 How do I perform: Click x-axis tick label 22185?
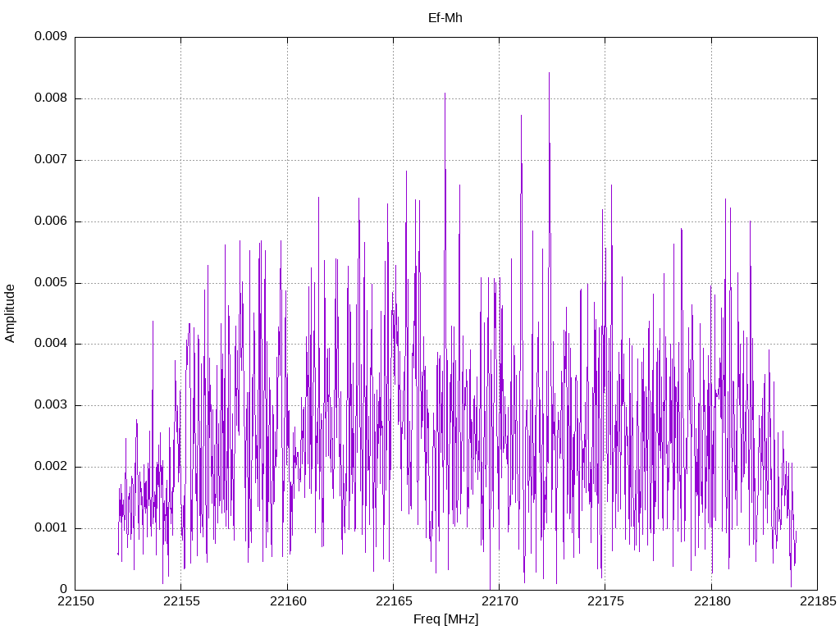point(818,601)
